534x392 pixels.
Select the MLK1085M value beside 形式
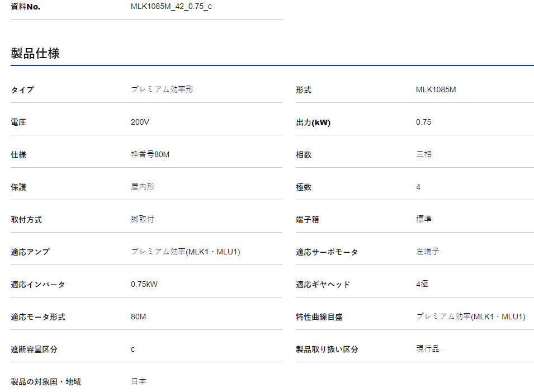(x=436, y=89)
